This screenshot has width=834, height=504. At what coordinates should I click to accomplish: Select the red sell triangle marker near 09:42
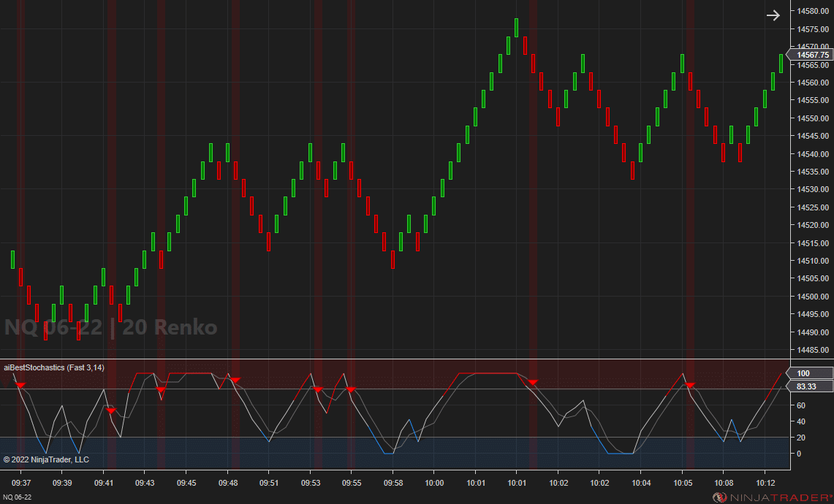(x=110, y=411)
